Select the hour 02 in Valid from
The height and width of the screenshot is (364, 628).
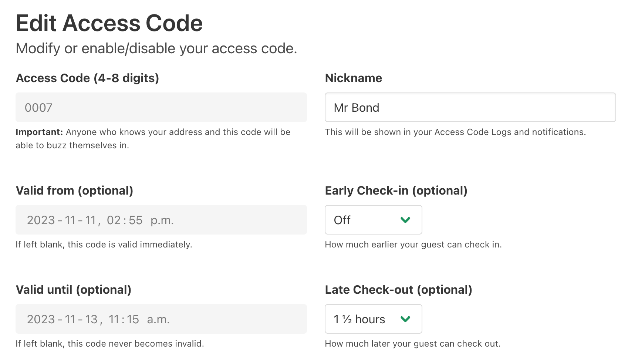point(114,220)
